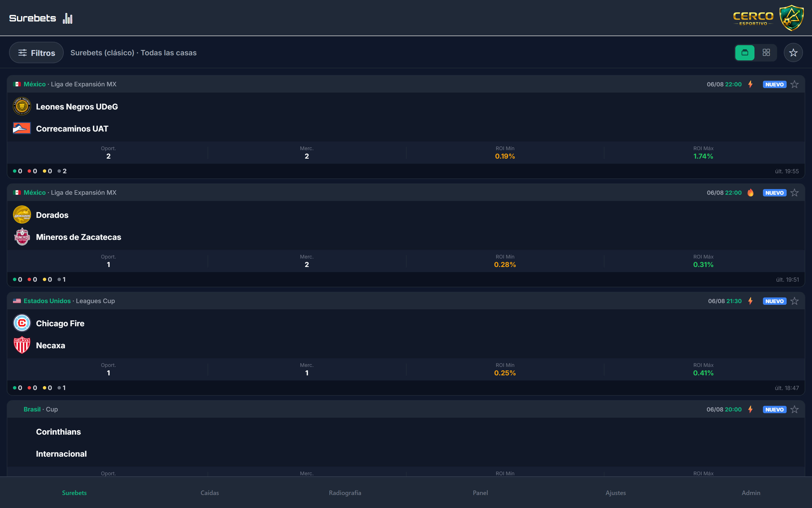This screenshot has height=508, width=812.
Task: Click Surebets (clásico) · Todas las casas text
Action: pos(134,53)
